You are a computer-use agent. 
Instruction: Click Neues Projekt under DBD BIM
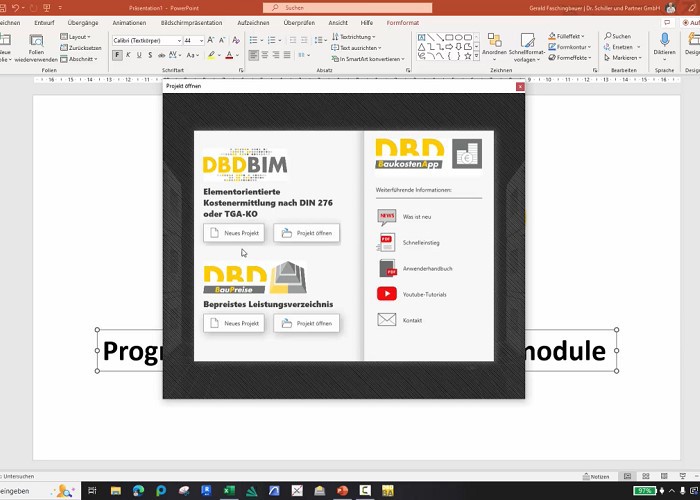point(234,233)
